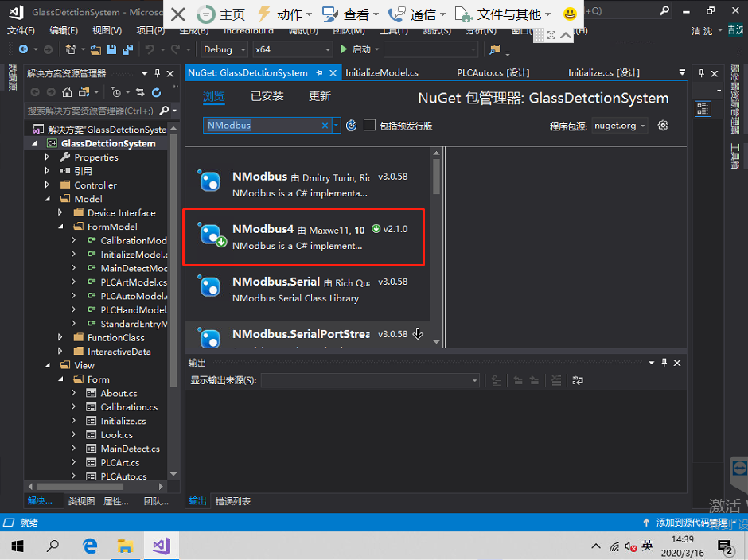Image resolution: width=748 pixels, height=560 pixels.
Task: Open the nuget.org package source dropdown
Action: (x=620, y=126)
